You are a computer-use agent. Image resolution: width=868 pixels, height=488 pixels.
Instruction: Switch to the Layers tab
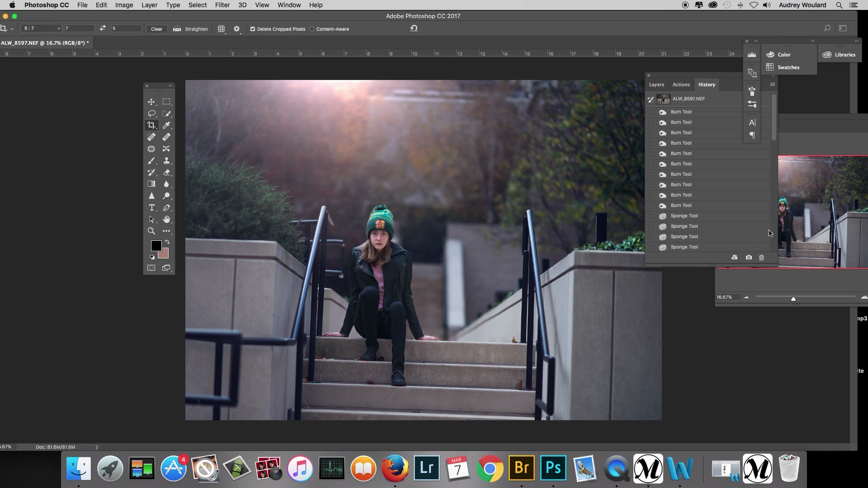click(656, 84)
